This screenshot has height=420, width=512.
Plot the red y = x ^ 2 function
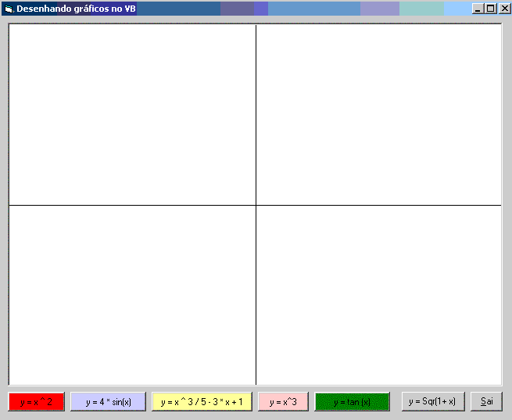36,402
